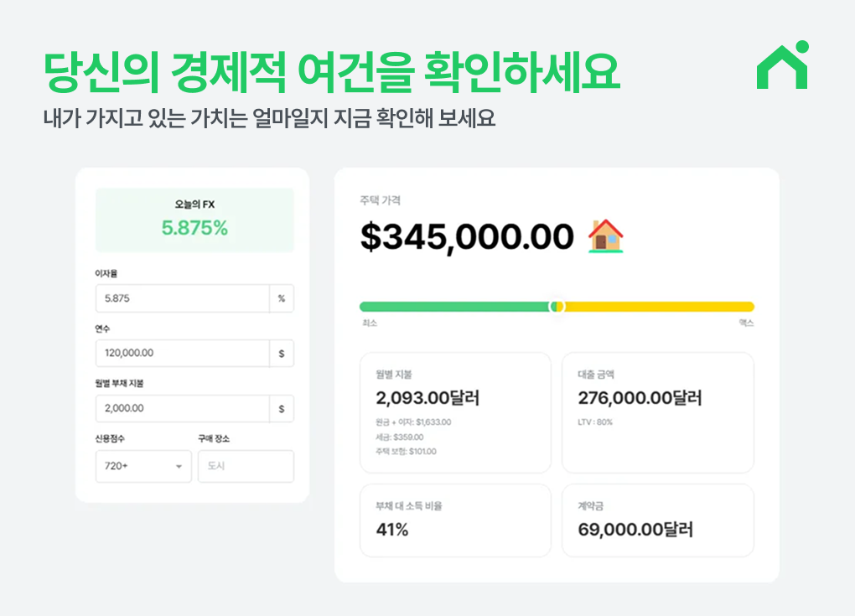Click the 구매 장소 city input field

point(246,466)
